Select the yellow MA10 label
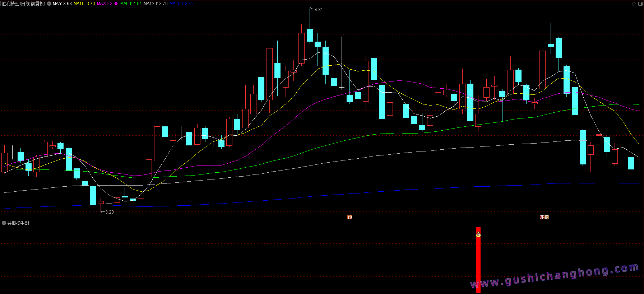The width and height of the screenshot is (644, 294). point(84,4)
